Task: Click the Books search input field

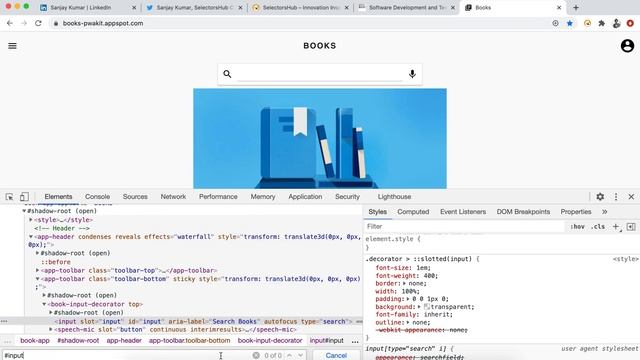Action: pos(320,74)
